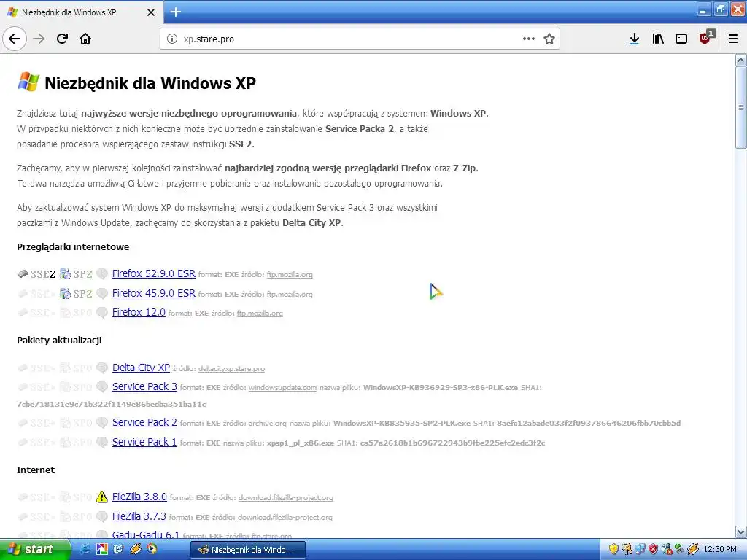
Task: Open the uBlock Origin extension popup
Action: 705,38
